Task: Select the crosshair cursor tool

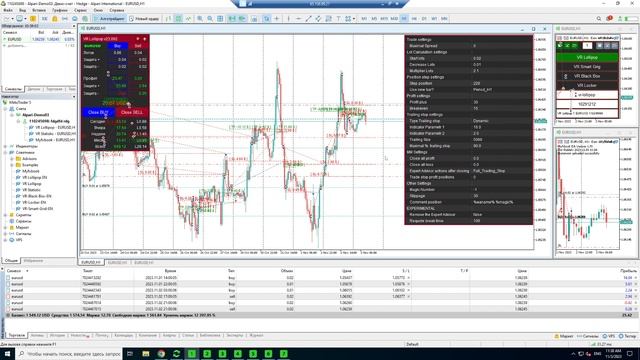Action: tap(277, 19)
